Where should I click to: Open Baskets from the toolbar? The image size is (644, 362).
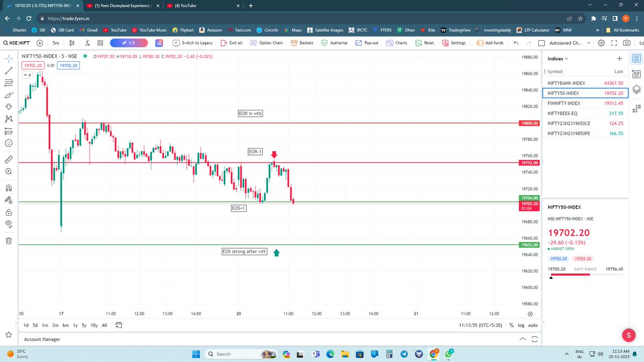click(x=302, y=43)
